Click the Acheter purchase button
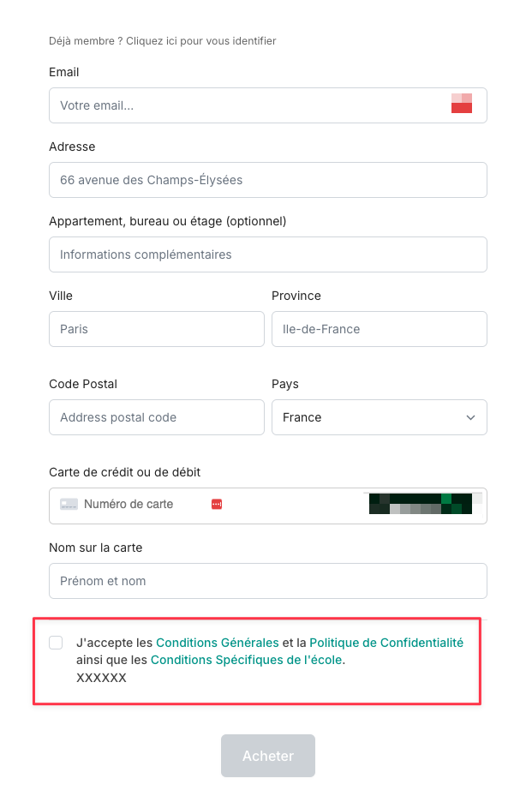 pyautogui.click(x=268, y=756)
